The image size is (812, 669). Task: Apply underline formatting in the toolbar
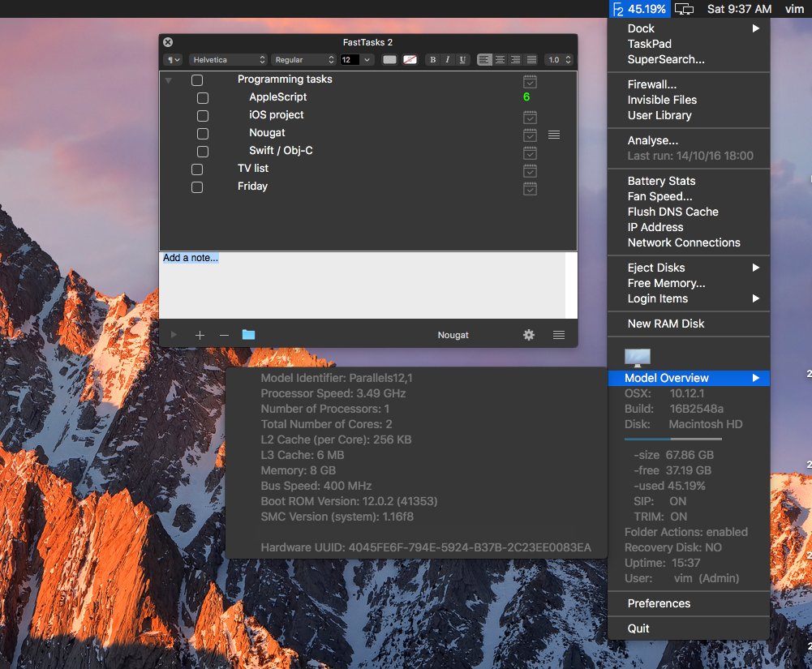point(462,59)
